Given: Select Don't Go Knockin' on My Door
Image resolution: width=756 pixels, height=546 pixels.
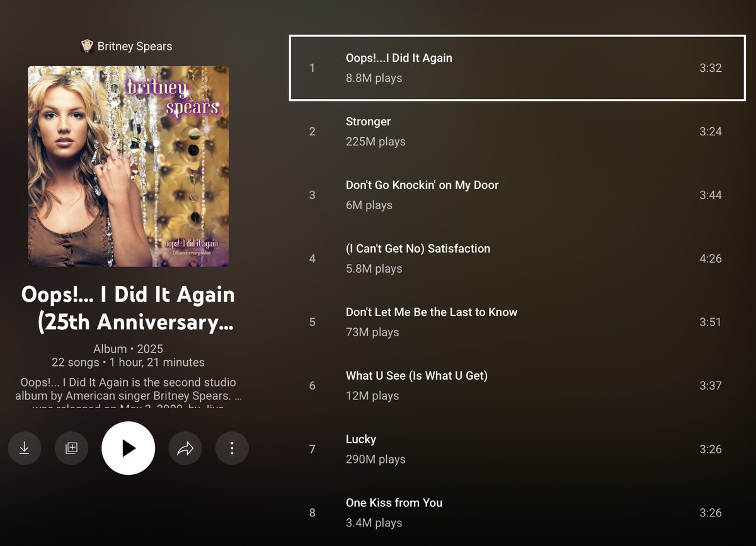Looking at the screenshot, I should point(517,195).
